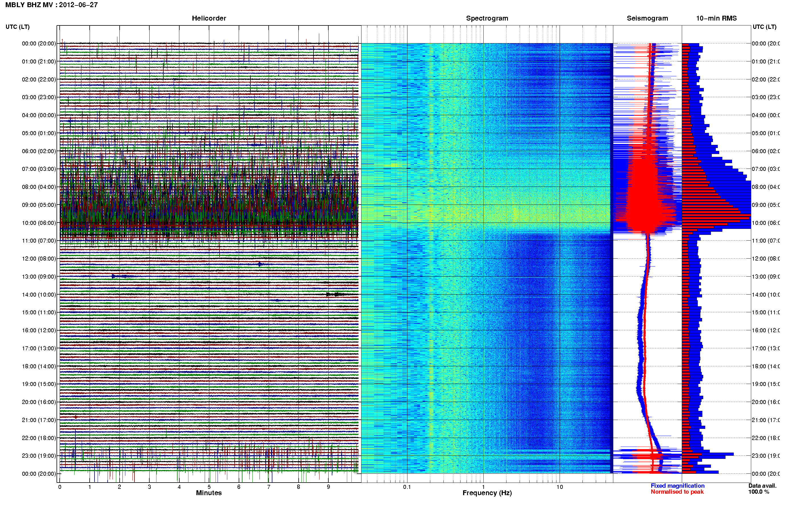Select the left 06:00 (02:00) time label
Image resolution: width=812 pixels, height=508 pixels.
click(x=39, y=151)
